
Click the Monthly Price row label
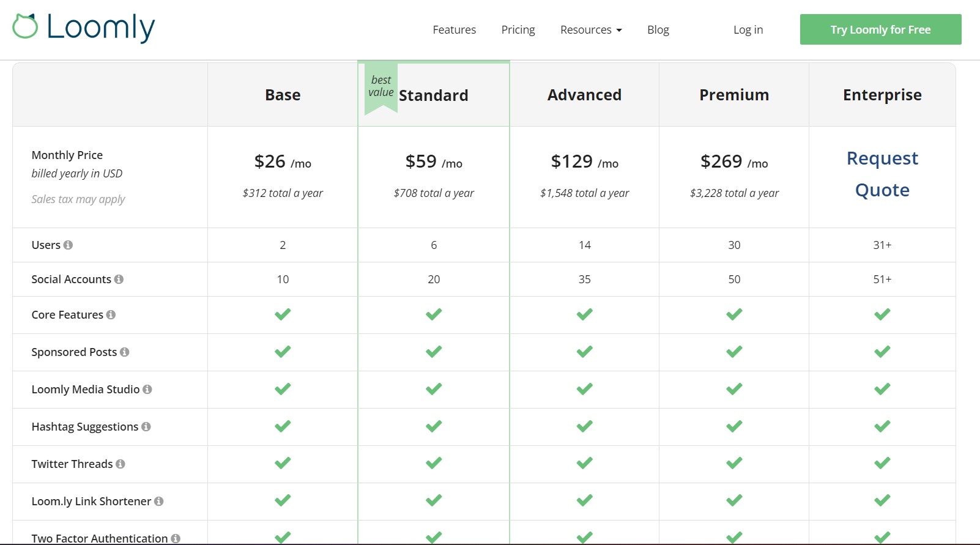tap(67, 155)
